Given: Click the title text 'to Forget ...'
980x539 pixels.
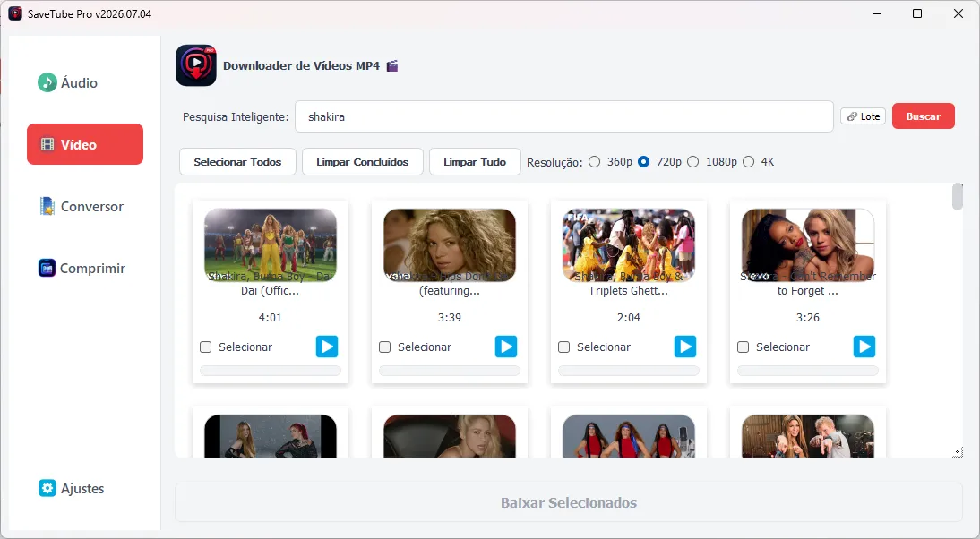Looking at the screenshot, I should 807,290.
